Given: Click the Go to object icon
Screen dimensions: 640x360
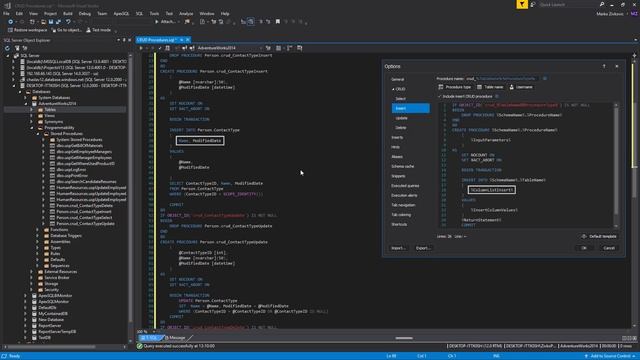Looking at the screenshot, I should pos(53,30).
